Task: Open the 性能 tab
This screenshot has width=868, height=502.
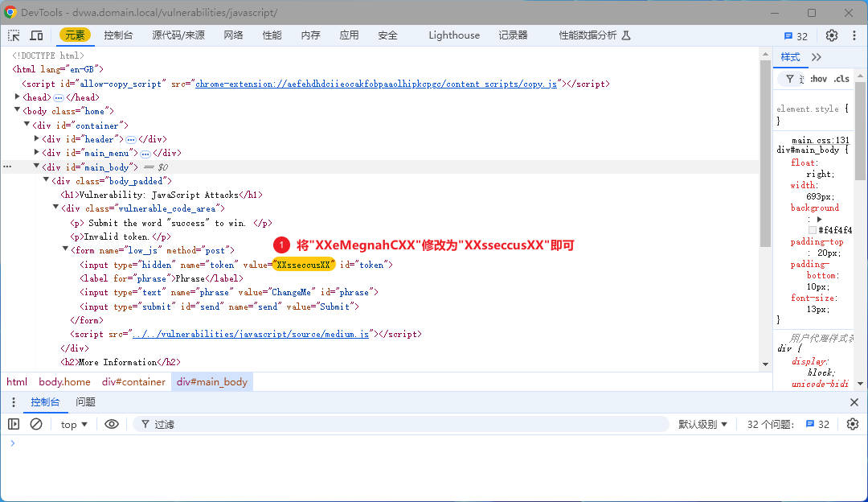Action: tap(272, 35)
